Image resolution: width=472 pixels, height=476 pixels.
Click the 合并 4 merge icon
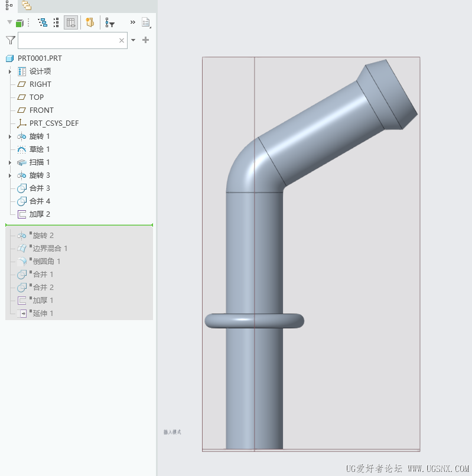[22, 201]
